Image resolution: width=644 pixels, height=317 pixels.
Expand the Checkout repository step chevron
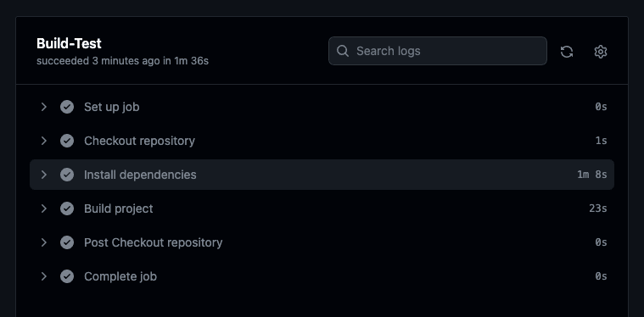tap(43, 141)
